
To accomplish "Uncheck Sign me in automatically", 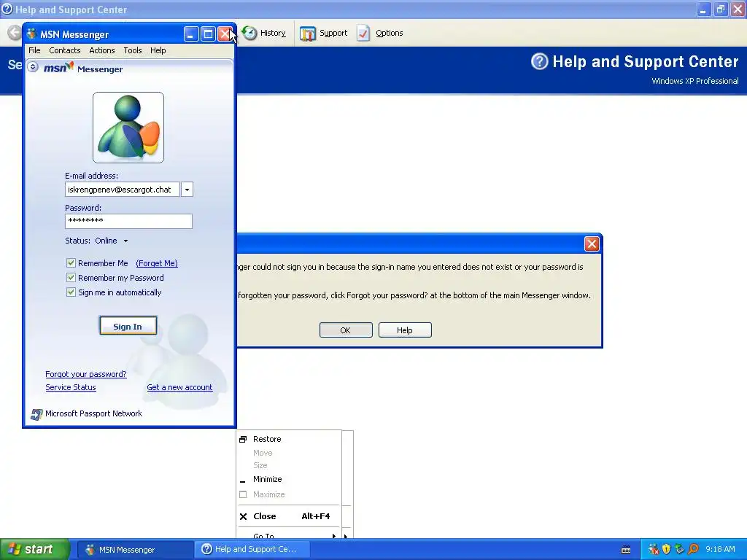I will click(71, 292).
